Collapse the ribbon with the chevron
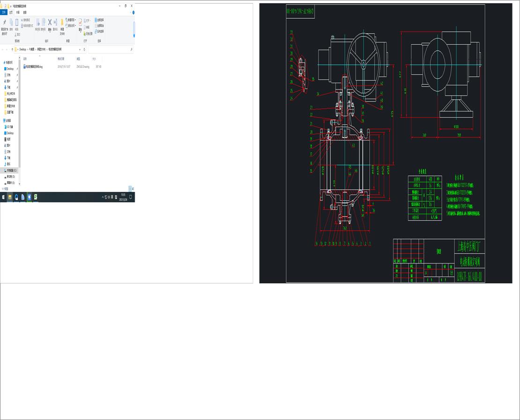 point(131,13)
